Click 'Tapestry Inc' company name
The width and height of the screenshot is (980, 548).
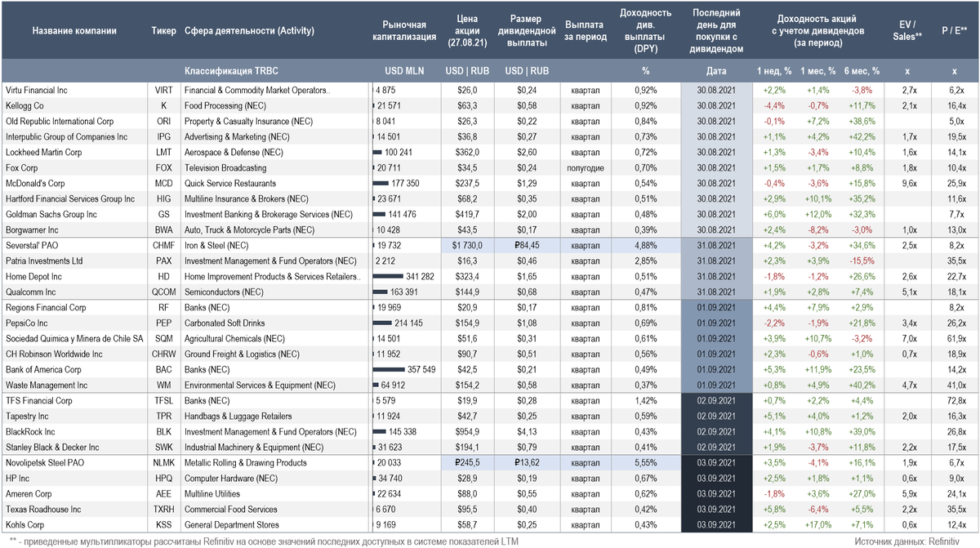26,417
